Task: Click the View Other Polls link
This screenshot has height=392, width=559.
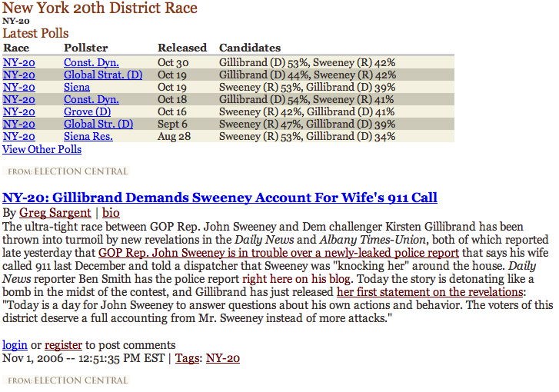Action: [x=42, y=149]
